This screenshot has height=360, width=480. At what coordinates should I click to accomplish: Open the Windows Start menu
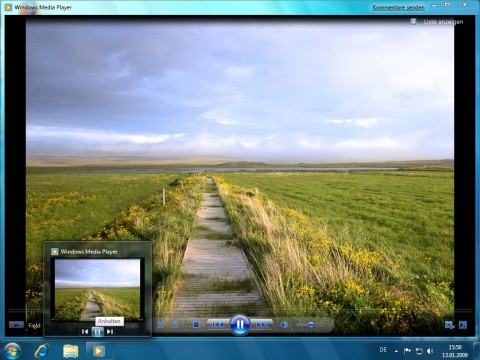coord(12,351)
